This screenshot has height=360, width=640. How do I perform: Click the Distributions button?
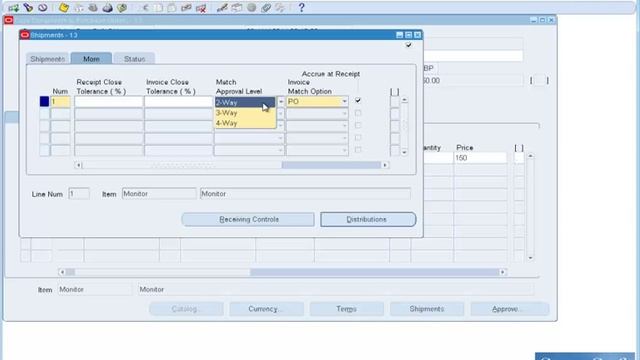[x=368, y=219]
